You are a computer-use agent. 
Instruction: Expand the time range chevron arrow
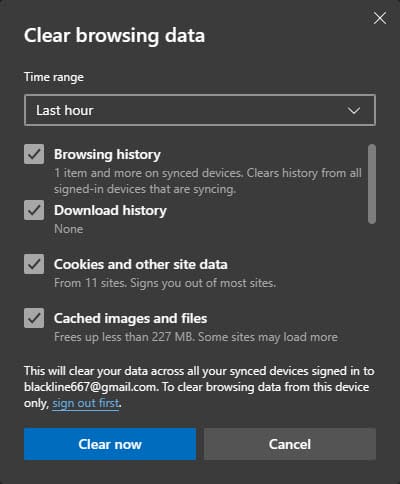pos(354,110)
